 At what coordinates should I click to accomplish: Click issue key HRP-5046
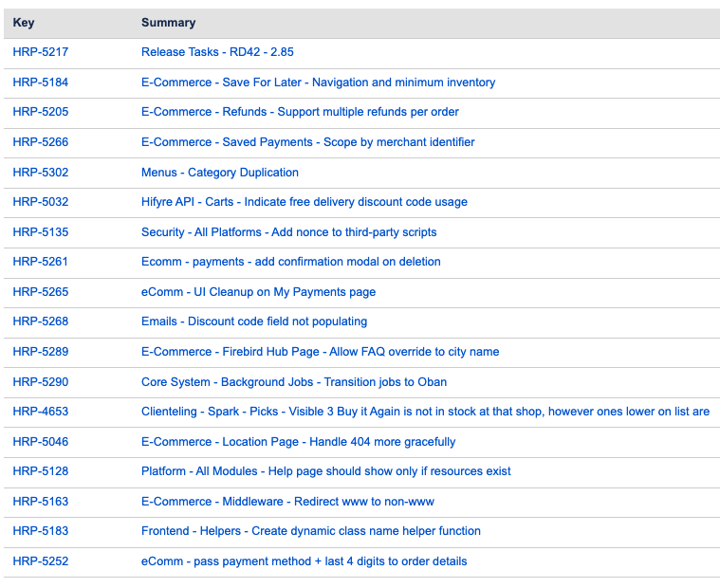click(x=40, y=442)
